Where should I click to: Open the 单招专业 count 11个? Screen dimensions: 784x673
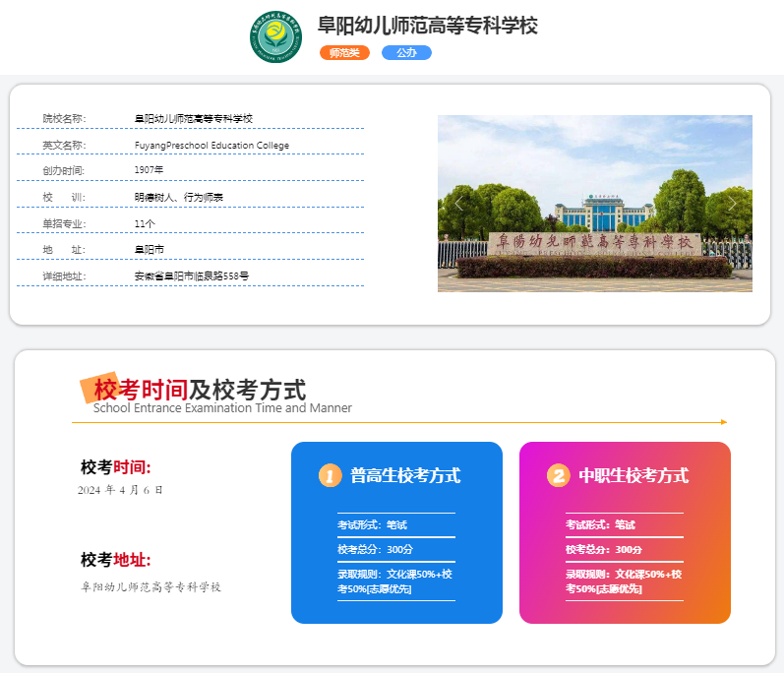click(145, 223)
